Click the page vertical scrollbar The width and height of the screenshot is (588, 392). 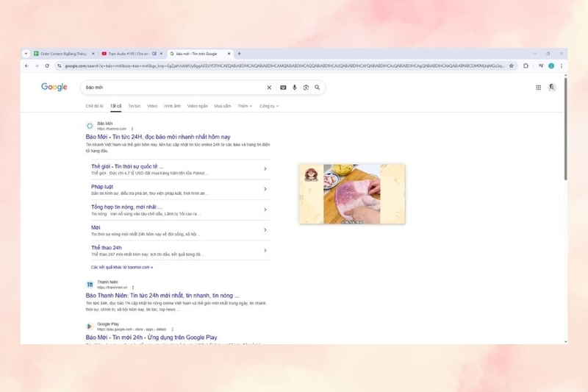point(565,127)
